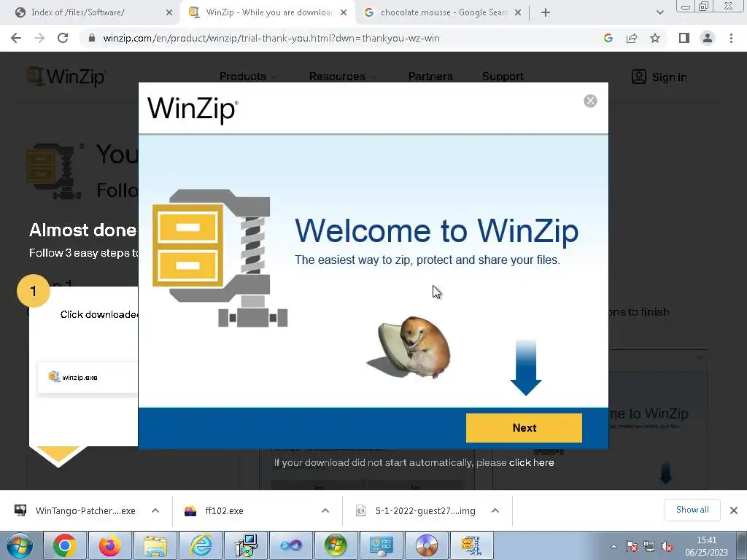Screen dimensions: 747x560
Task: Show hidden system tray icons
Action: click(x=614, y=547)
